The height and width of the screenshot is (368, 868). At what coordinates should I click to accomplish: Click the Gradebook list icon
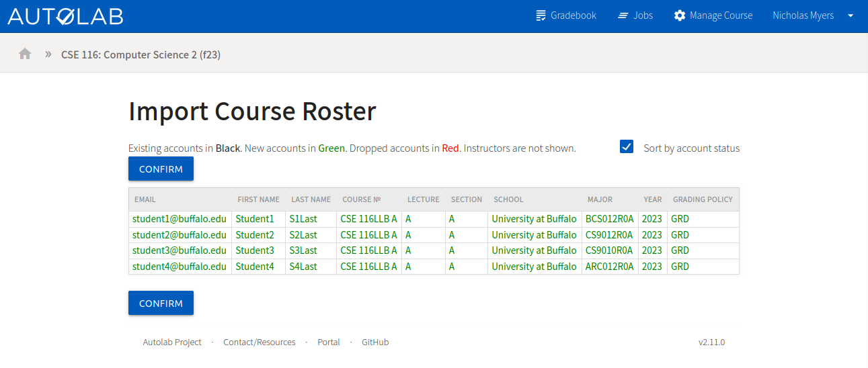(x=541, y=15)
